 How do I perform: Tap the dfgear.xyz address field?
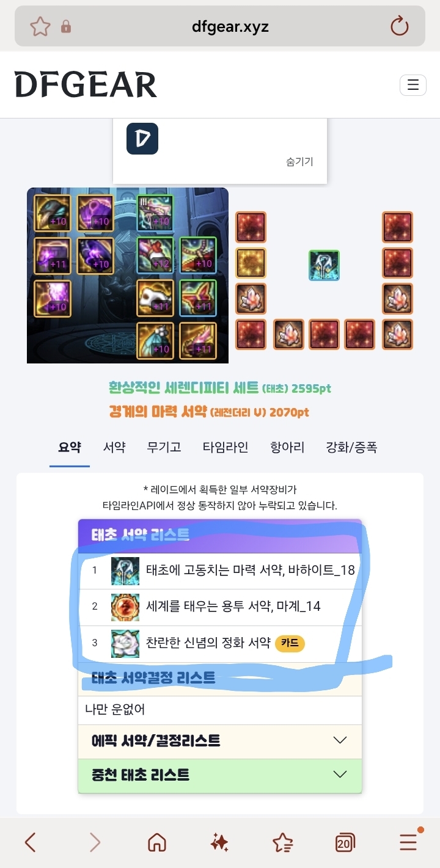(x=221, y=26)
